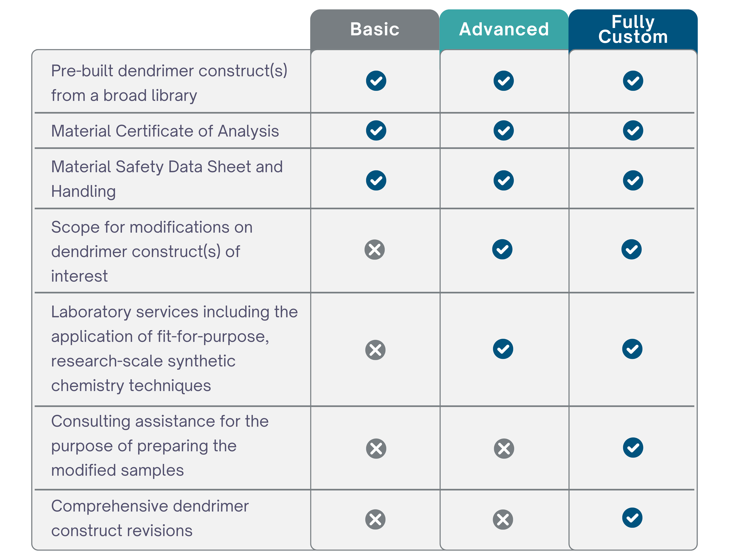The image size is (729, 560).
Task: Click the Pre-built dendrimer construct(s) feature text
Action: (x=169, y=83)
